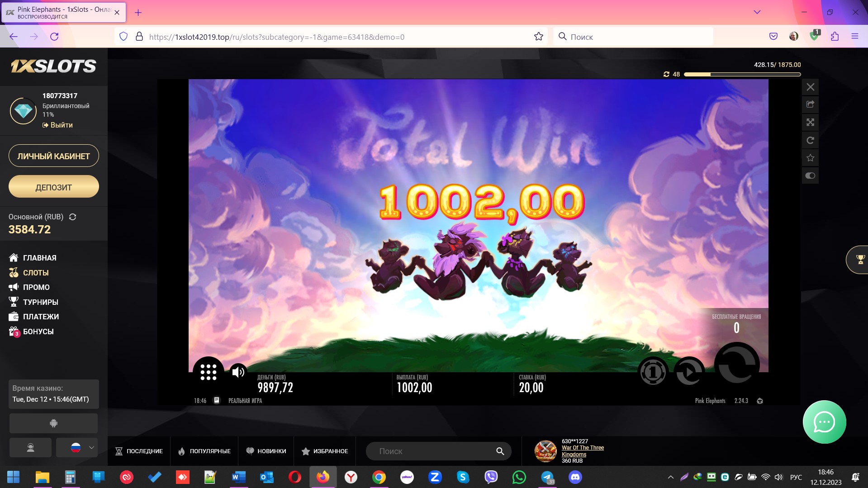Expand the game to fullscreen
Screen dimensions: 868x488
point(810,122)
